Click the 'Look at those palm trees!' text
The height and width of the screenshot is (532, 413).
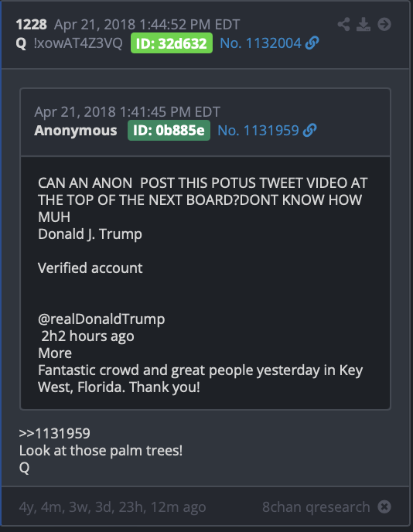[x=101, y=451]
